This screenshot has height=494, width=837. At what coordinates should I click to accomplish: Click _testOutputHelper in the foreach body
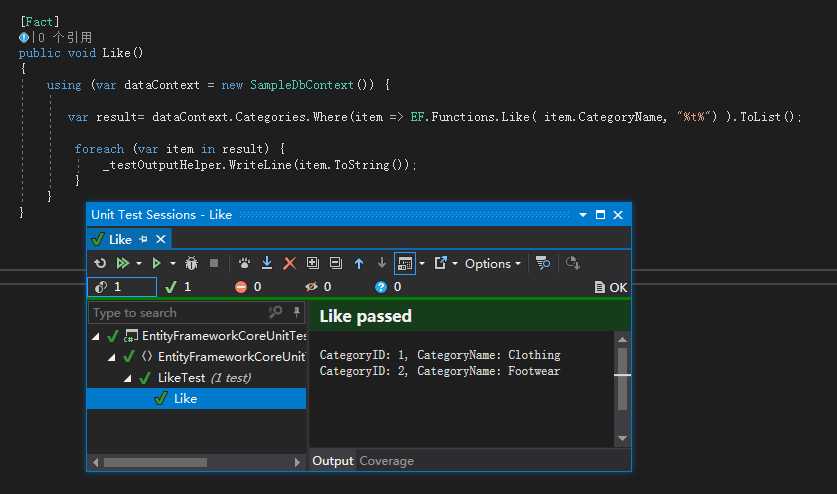(x=161, y=165)
